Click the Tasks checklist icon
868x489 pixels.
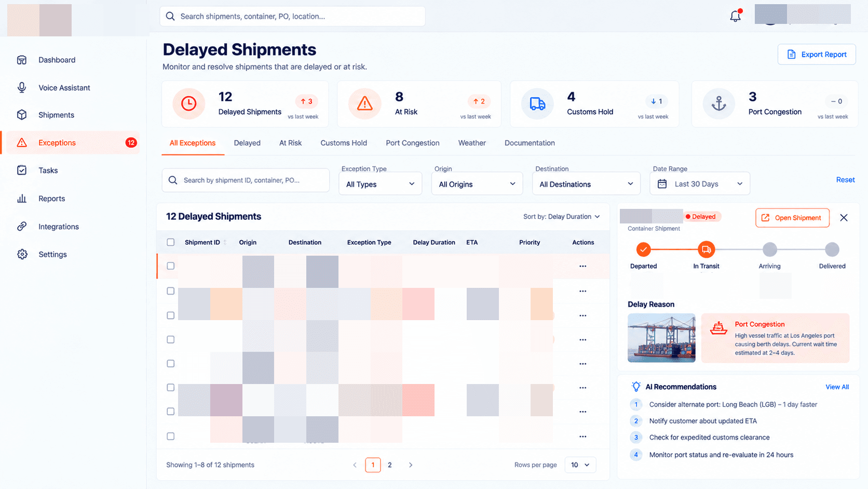pyautogui.click(x=22, y=170)
